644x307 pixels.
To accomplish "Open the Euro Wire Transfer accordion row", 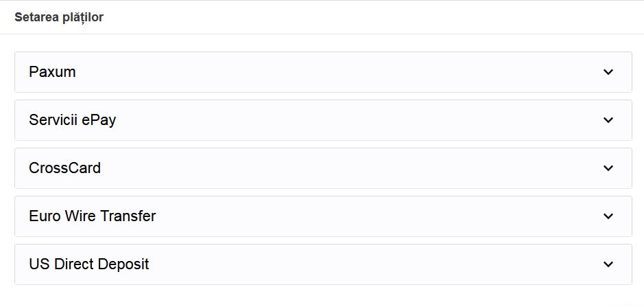I will (322, 216).
